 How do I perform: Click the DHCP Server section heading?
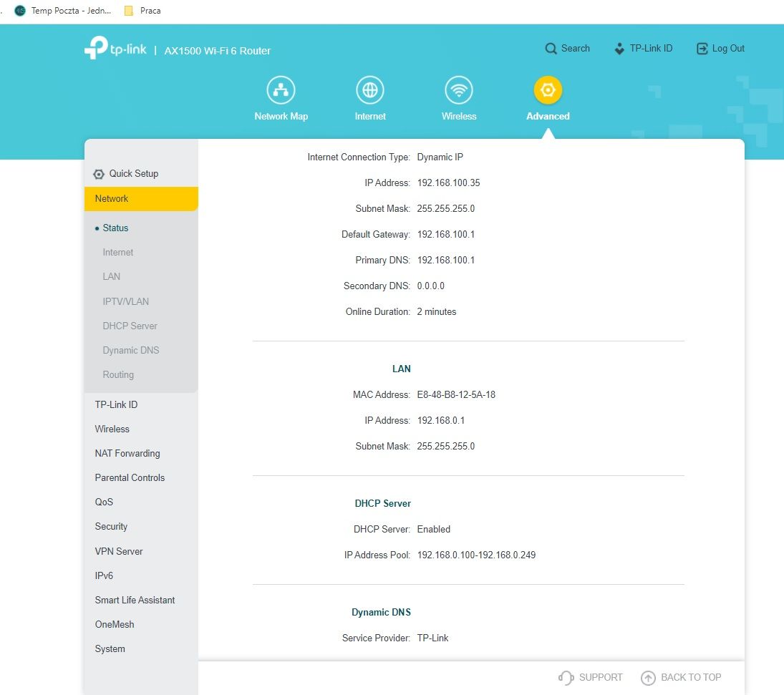pos(382,503)
